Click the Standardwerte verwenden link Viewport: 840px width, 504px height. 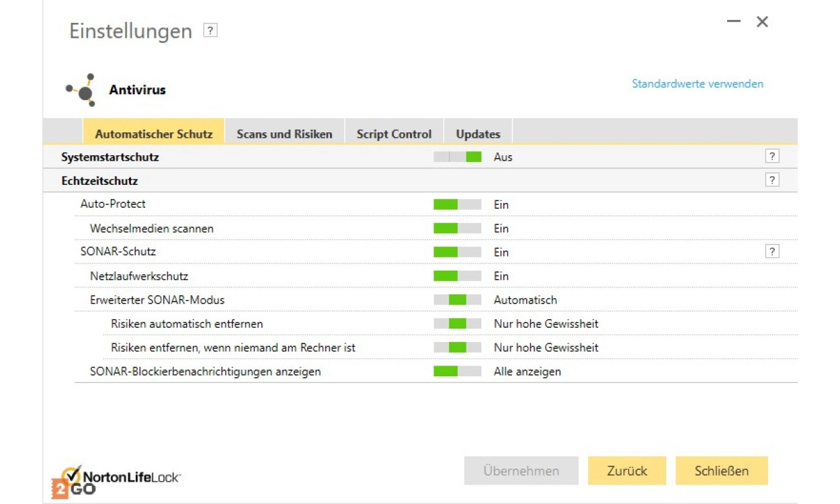(x=697, y=84)
